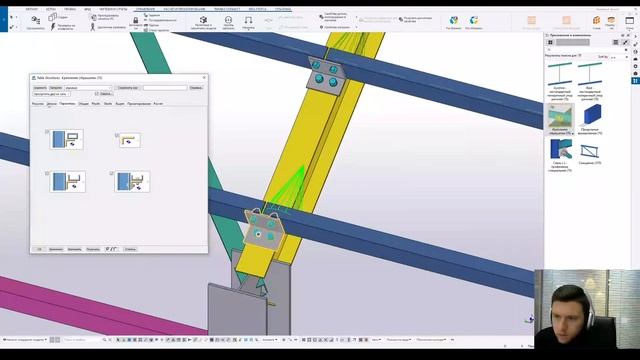Click the person figure icon in ribbon
The image size is (640, 360).
pyautogui.click(x=93, y=27)
